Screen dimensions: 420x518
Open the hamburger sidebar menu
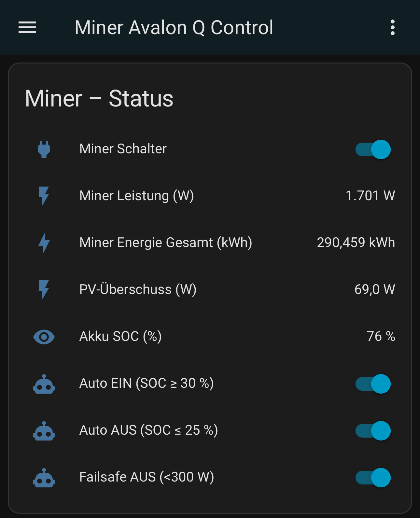[27, 27]
